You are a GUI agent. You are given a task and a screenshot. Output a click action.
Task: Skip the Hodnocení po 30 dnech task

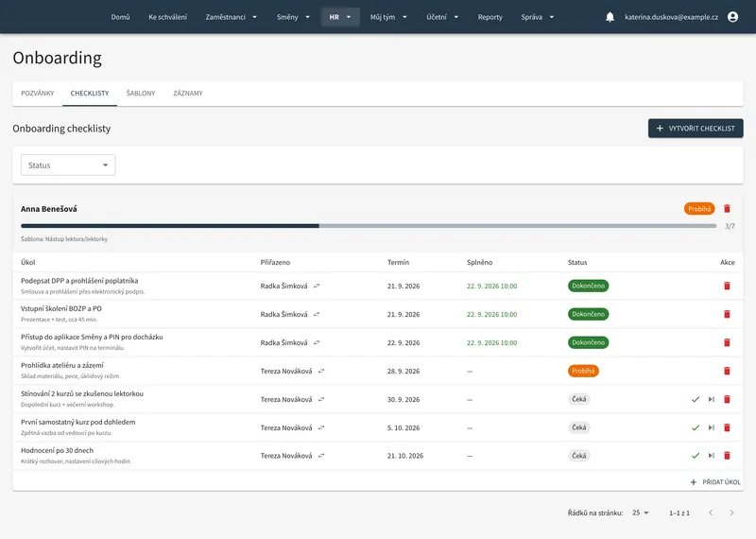(x=712, y=456)
